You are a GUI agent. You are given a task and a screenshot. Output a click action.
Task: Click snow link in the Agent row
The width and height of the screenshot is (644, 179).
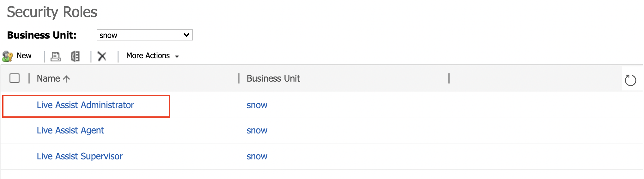(x=257, y=131)
